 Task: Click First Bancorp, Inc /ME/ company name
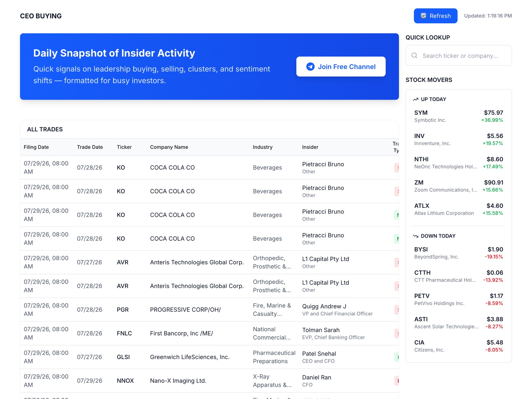point(182,333)
